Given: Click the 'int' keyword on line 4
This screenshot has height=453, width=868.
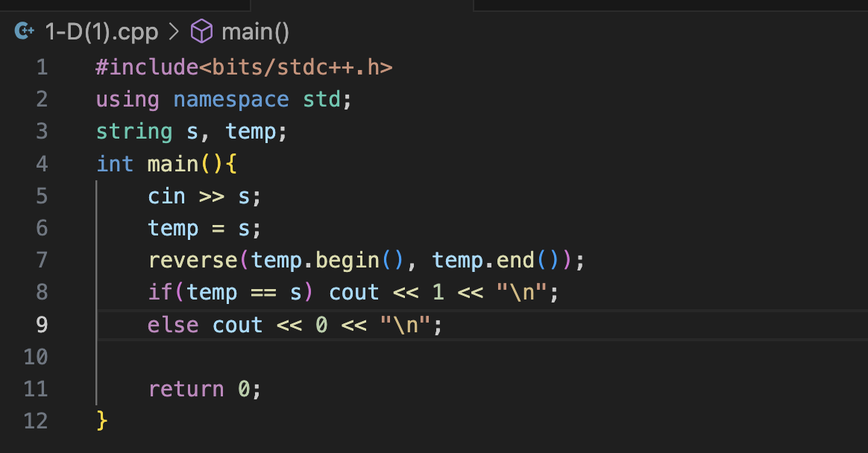Looking at the screenshot, I should [115, 164].
